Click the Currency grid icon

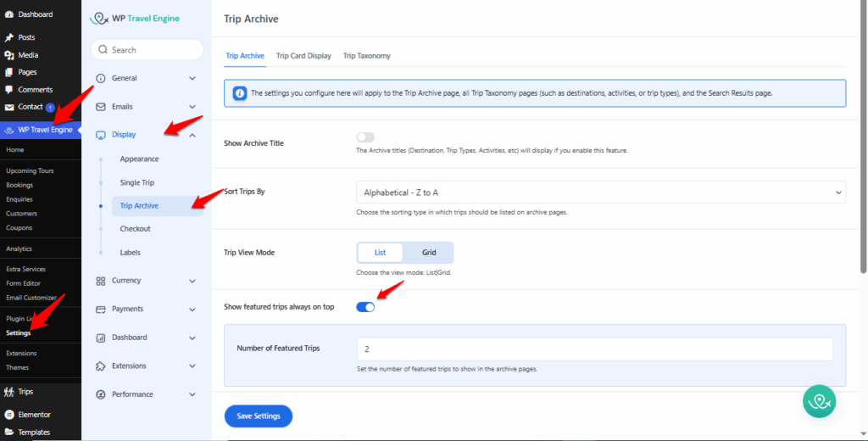[102, 281]
